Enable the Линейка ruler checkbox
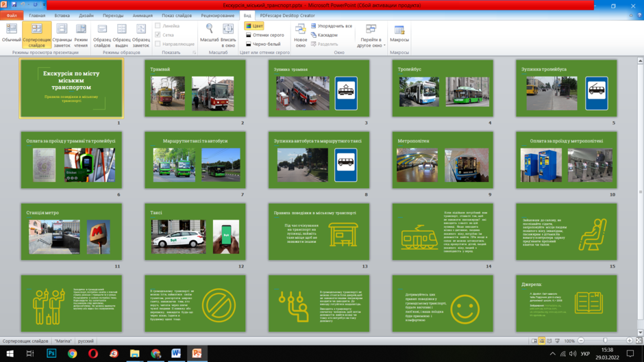The image size is (644, 362). click(158, 25)
